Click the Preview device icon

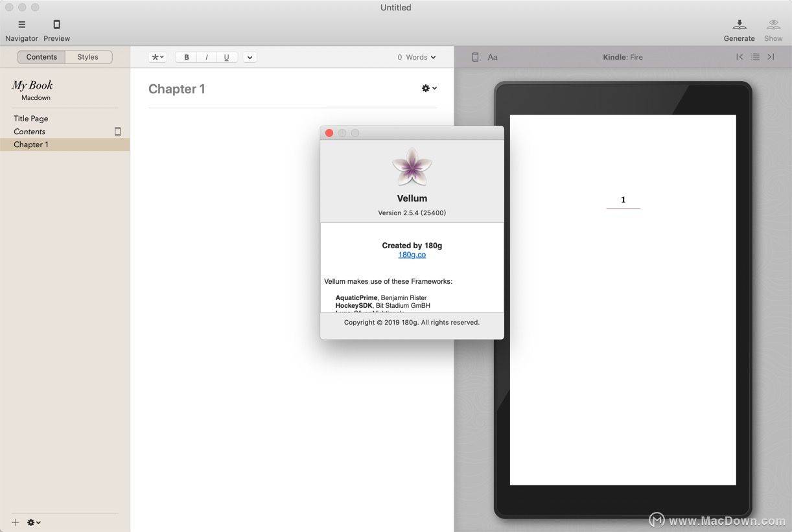[x=56, y=25]
